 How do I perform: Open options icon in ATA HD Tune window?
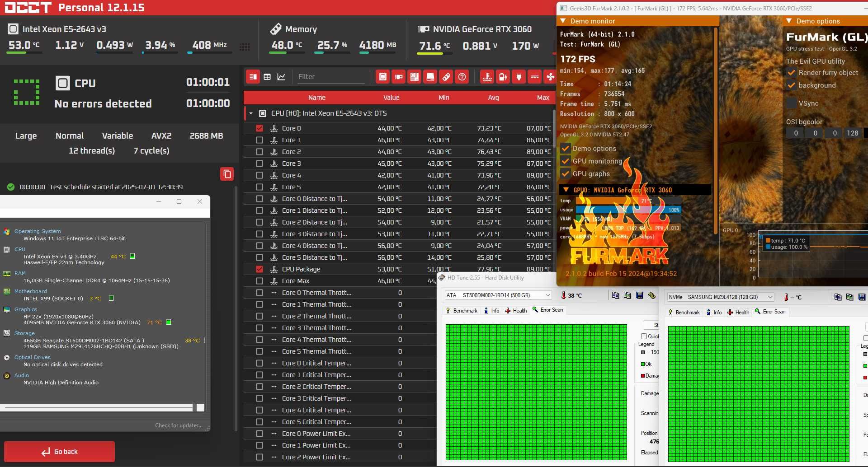[651, 295]
